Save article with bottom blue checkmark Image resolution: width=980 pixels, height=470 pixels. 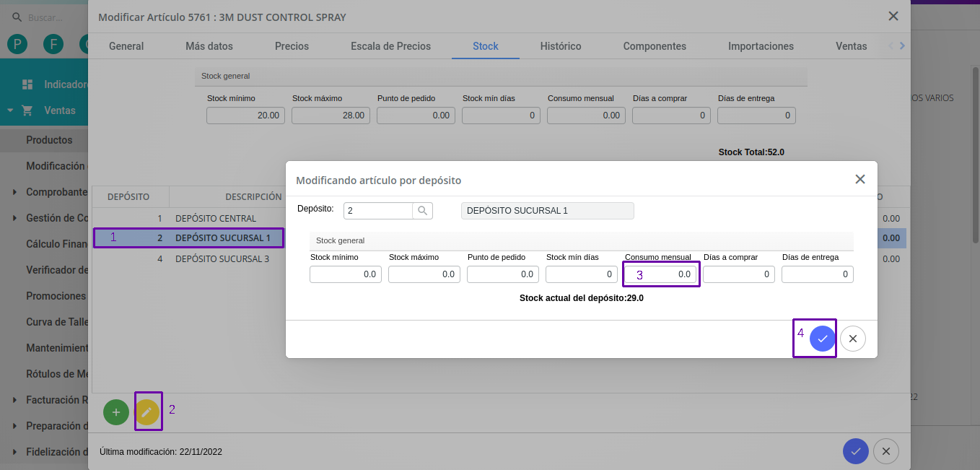point(855,451)
